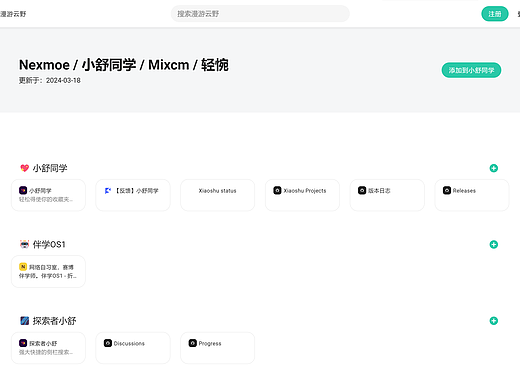Click GitHub icon in Discussions card
The height and width of the screenshot is (390, 520).
point(108,343)
